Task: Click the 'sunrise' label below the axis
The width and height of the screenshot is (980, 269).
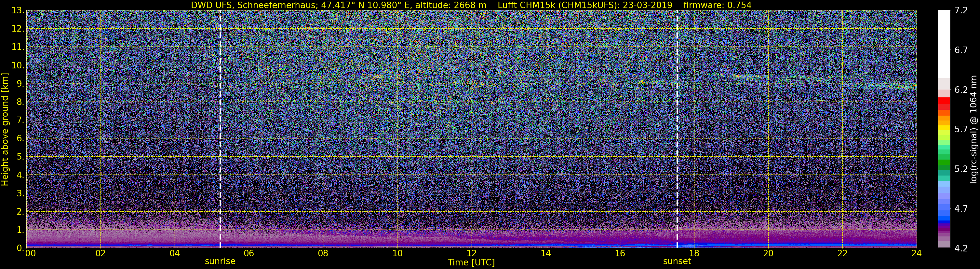Action: (220, 262)
